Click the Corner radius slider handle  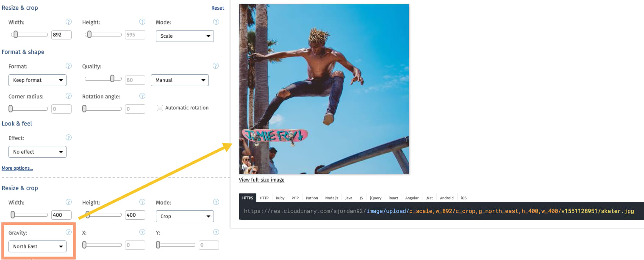[x=11, y=109]
